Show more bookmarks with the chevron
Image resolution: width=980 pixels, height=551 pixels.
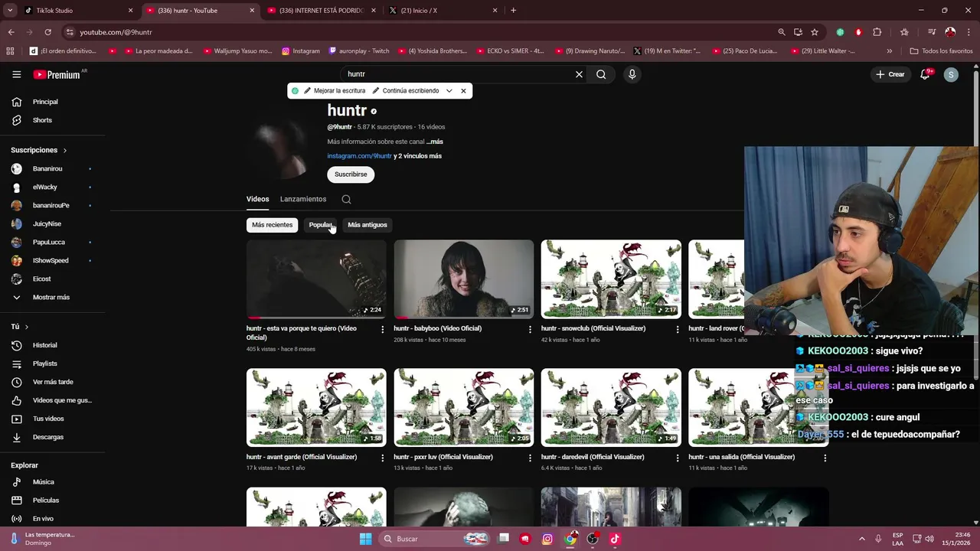point(889,51)
